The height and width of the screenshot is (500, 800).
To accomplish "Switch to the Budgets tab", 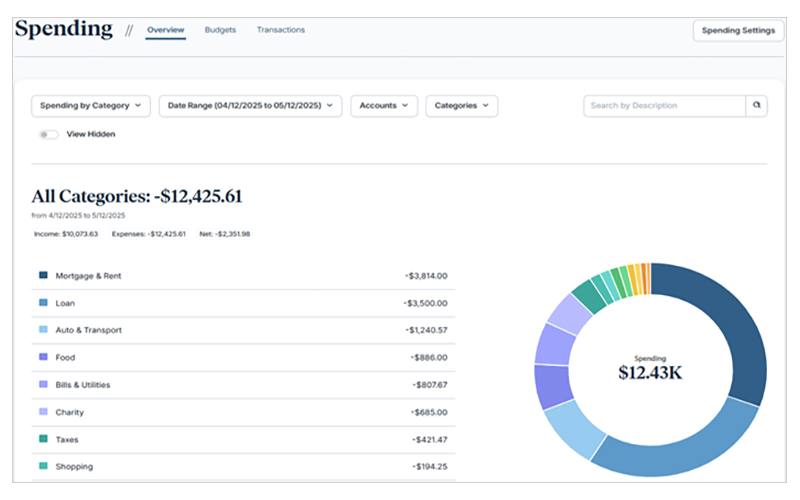I will tap(220, 30).
